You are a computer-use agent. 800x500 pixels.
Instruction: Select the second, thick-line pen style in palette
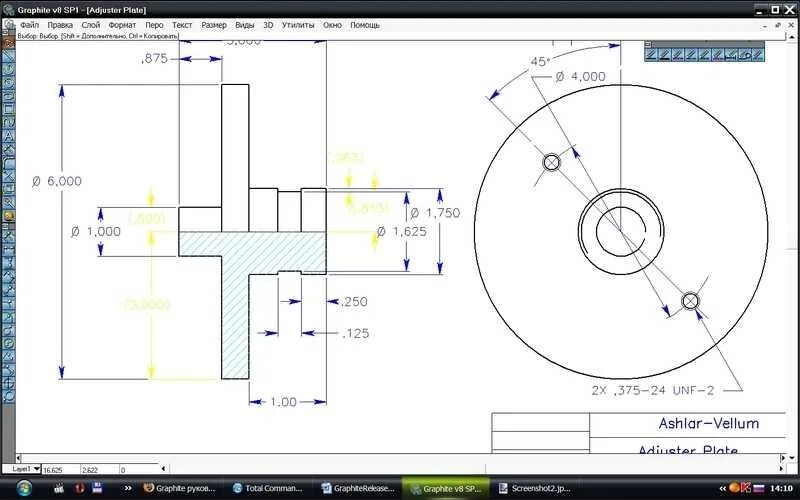[x=664, y=55]
